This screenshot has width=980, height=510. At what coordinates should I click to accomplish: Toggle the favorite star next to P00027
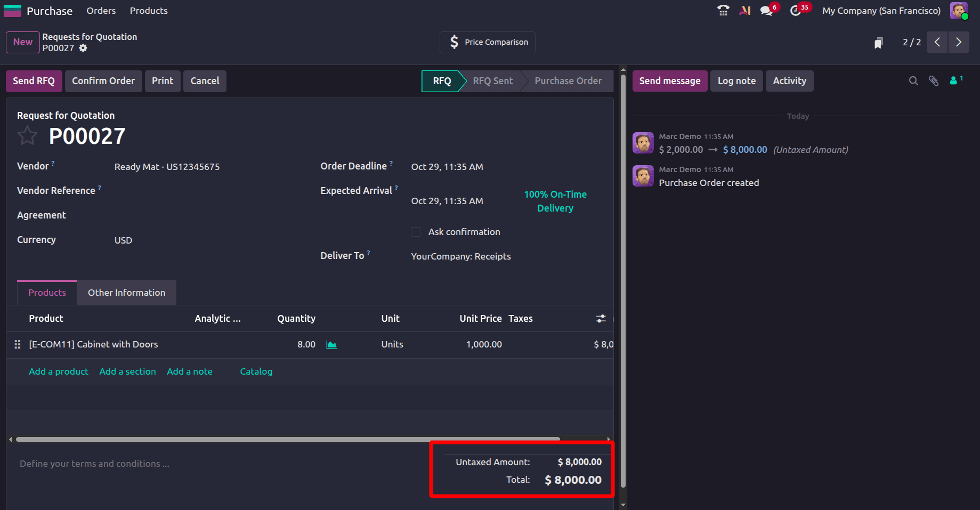tap(27, 135)
